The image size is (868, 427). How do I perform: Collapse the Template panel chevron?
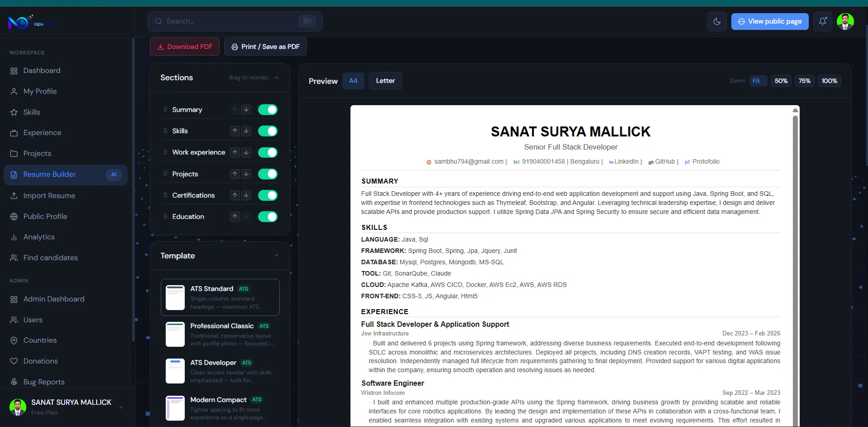pos(277,256)
